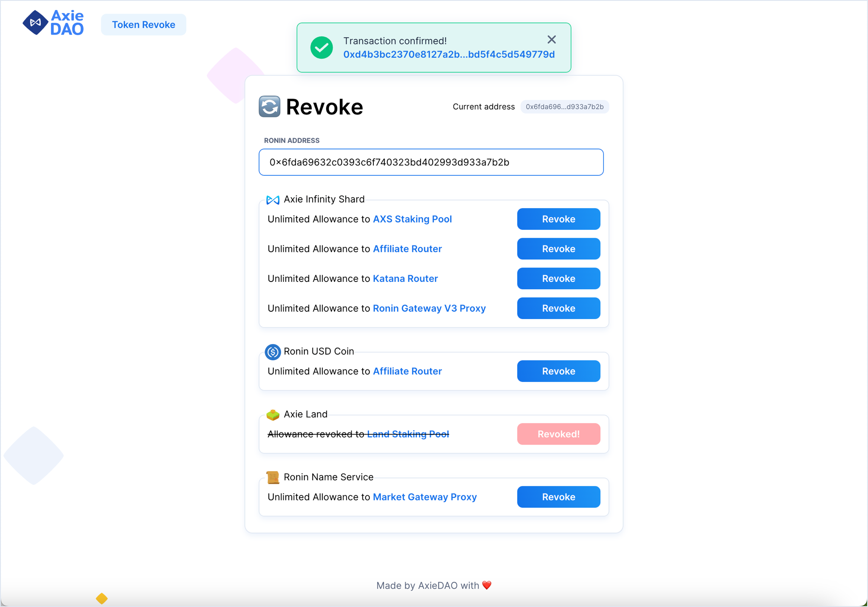This screenshot has width=868, height=607.
Task: Click the Ronin Name Service scroll icon
Action: point(272,477)
